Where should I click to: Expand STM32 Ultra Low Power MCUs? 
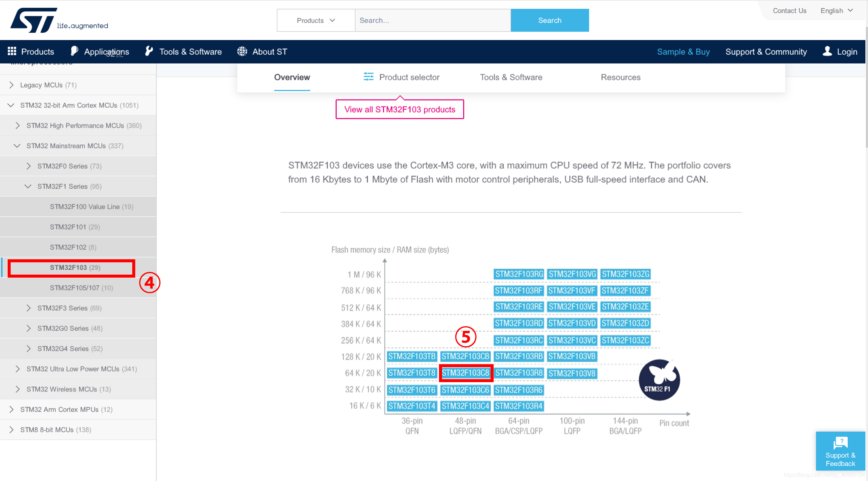click(x=18, y=369)
